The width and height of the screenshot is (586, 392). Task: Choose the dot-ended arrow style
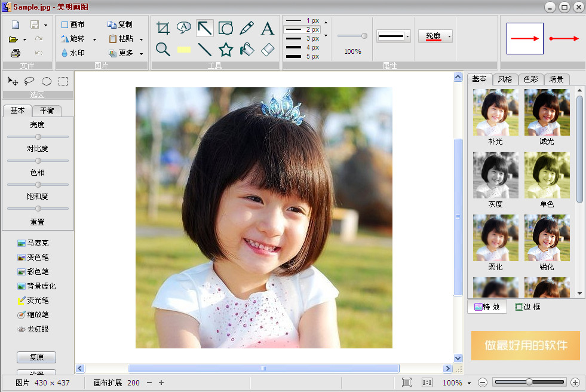click(x=564, y=39)
